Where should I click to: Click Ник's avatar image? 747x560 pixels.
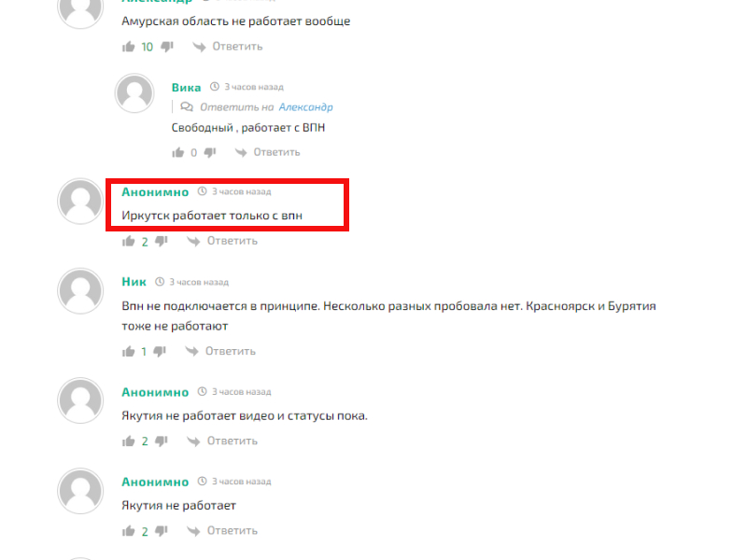(80, 291)
